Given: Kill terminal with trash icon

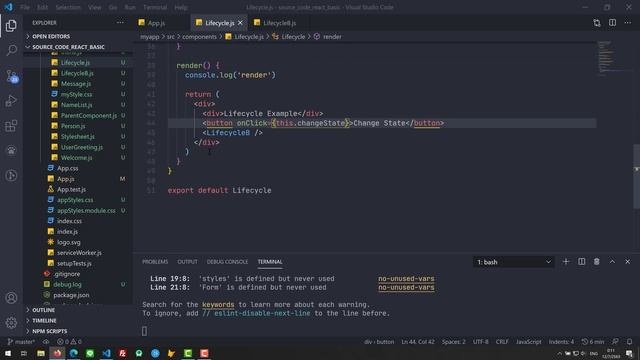Looking at the screenshot, I should [597, 262].
